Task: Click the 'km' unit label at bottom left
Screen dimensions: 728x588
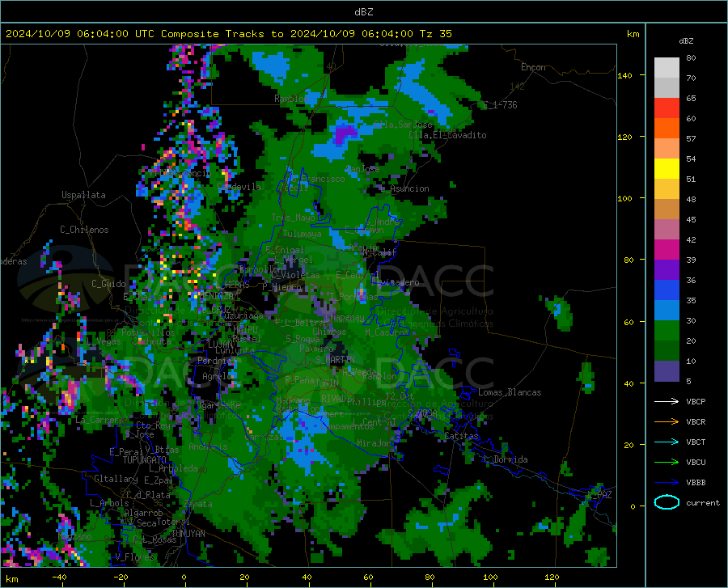Action: pos(12,579)
